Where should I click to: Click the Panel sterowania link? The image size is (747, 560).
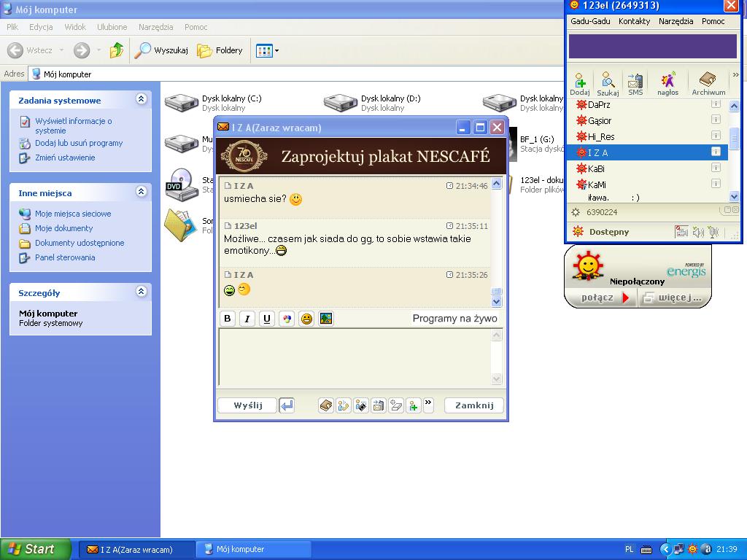65,257
